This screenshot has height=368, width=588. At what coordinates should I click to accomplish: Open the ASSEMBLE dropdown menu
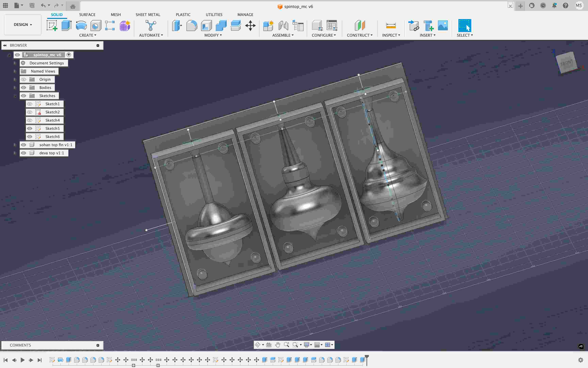pyautogui.click(x=283, y=35)
